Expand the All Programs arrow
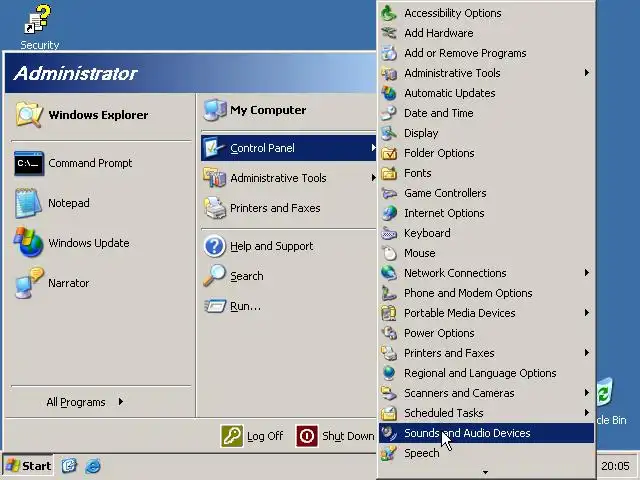This screenshot has width=640, height=480. (x=121, y=402)
